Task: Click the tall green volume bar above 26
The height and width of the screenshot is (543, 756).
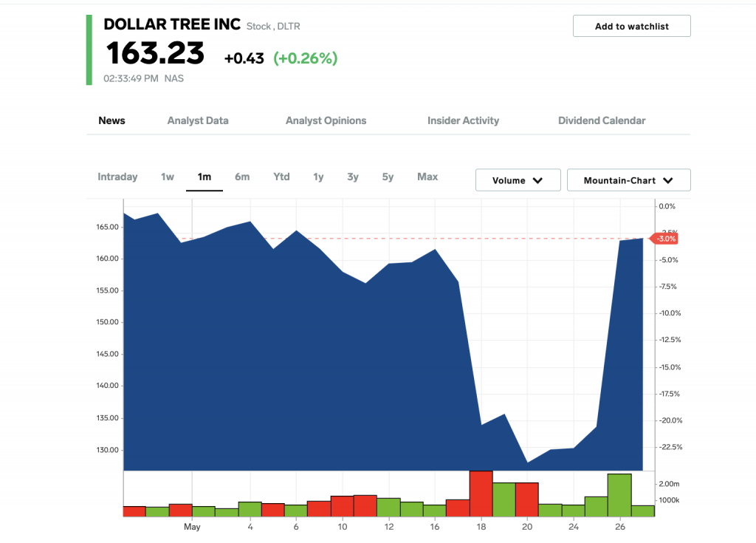Action: point(619,495)
